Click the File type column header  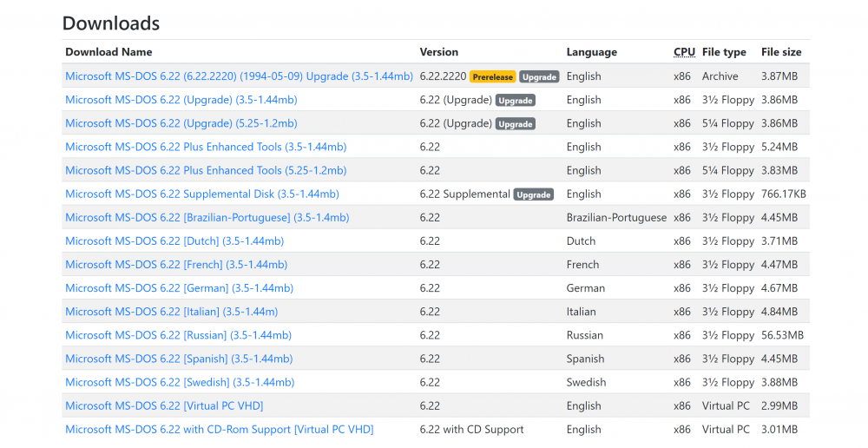724,52
